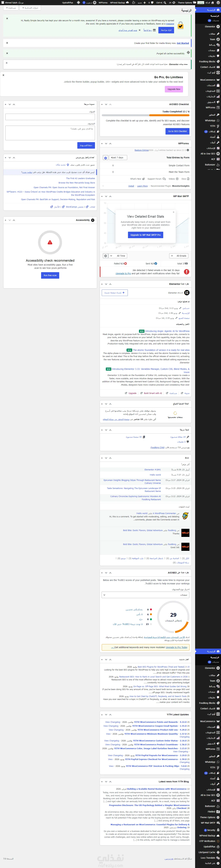Click the quick draft content text area

click(x=50, y=133)
